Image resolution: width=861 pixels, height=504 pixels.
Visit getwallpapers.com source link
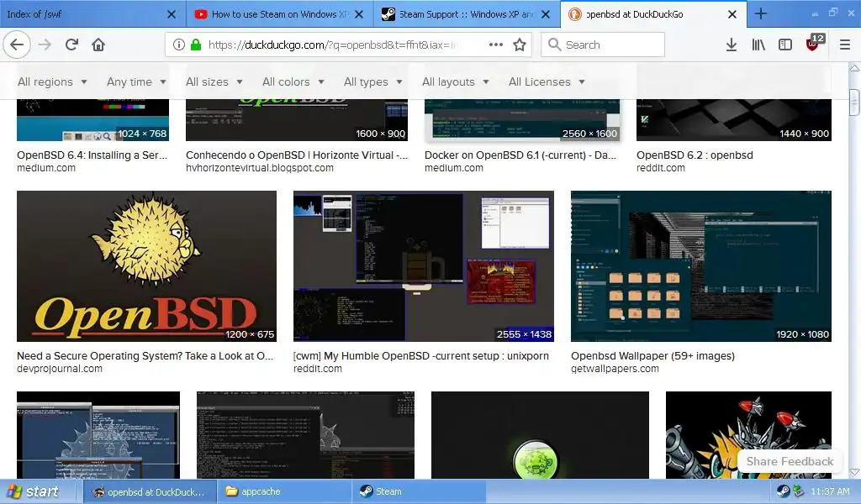pyautogui.click(x=615, y=369)
